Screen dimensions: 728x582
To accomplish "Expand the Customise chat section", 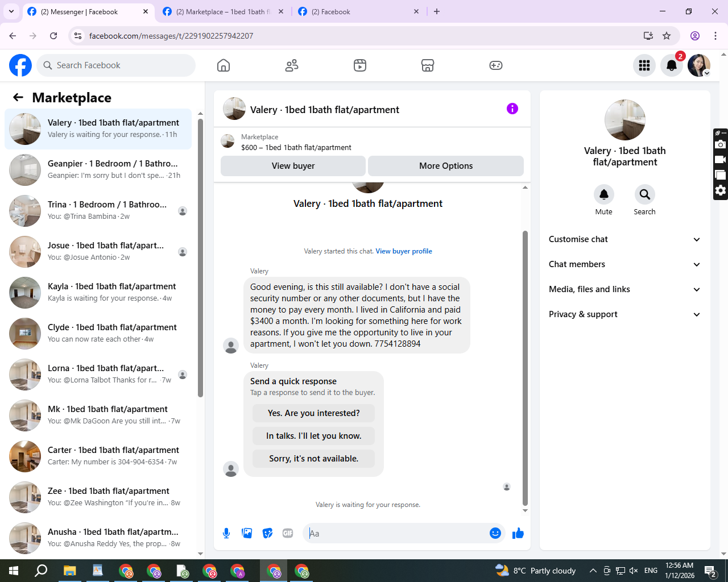I will (x=624, y=239).
